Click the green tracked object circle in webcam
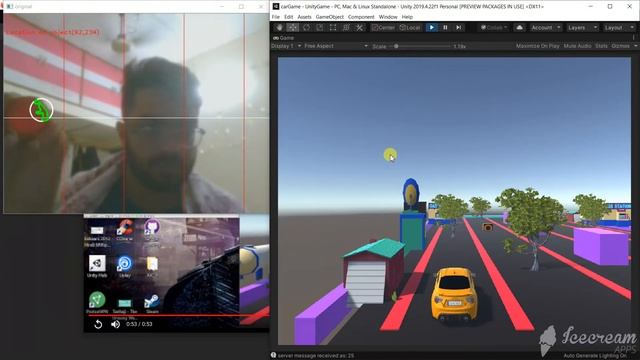Screen dimensions: 640x360 coord(41,110)
